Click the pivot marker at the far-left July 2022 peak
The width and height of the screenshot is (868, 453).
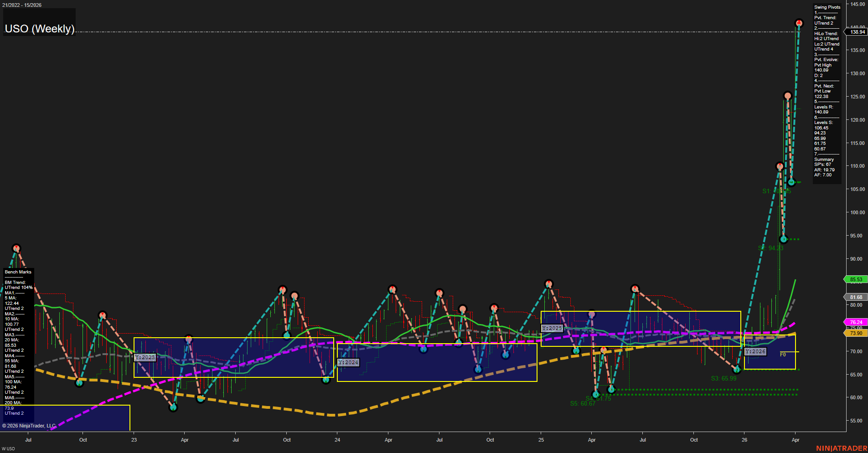point(16,248)
